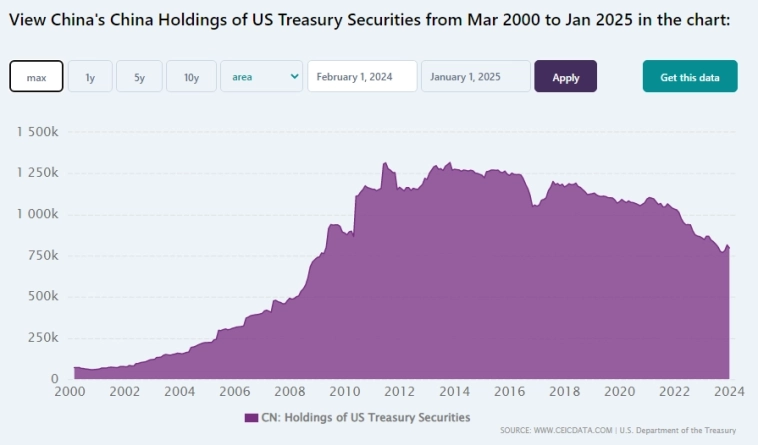The width and height of the screenshot is (758, 445).
Task: Open the area chart type dropdown
Action: [261, 77]
